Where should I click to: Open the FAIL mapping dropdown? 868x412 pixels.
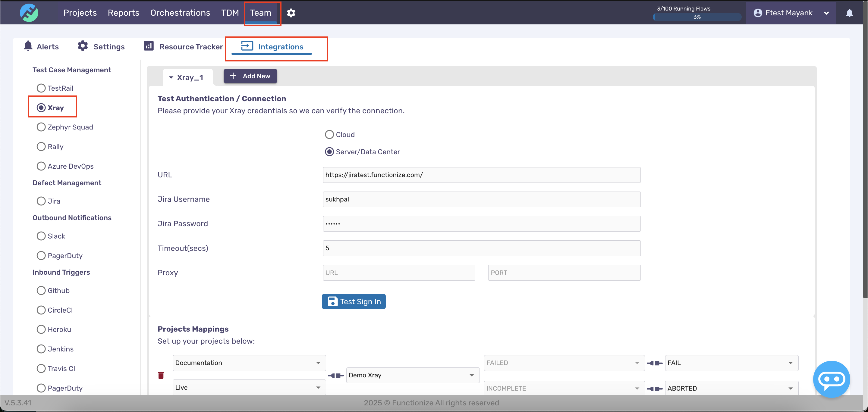pyautogui.click(x=731, y=363)
